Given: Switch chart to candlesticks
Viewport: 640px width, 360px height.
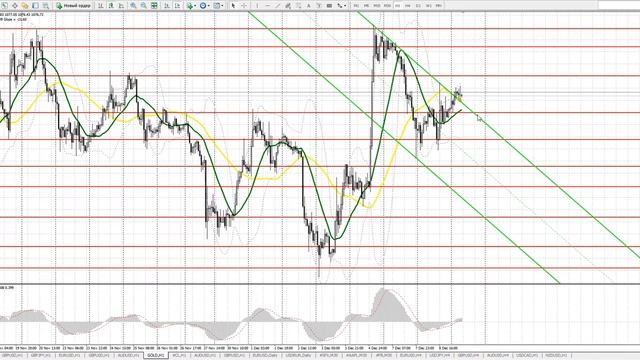Looking at the screenshot, I should [x=111, y=6].
